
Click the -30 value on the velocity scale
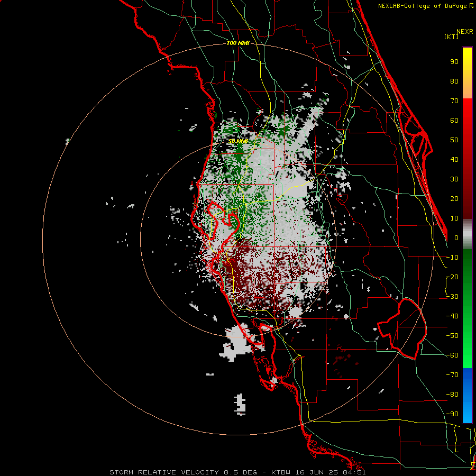pos(452,297)
